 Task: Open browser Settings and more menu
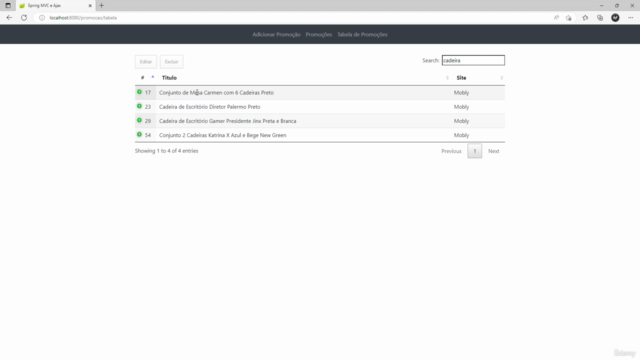coord(630,18)
